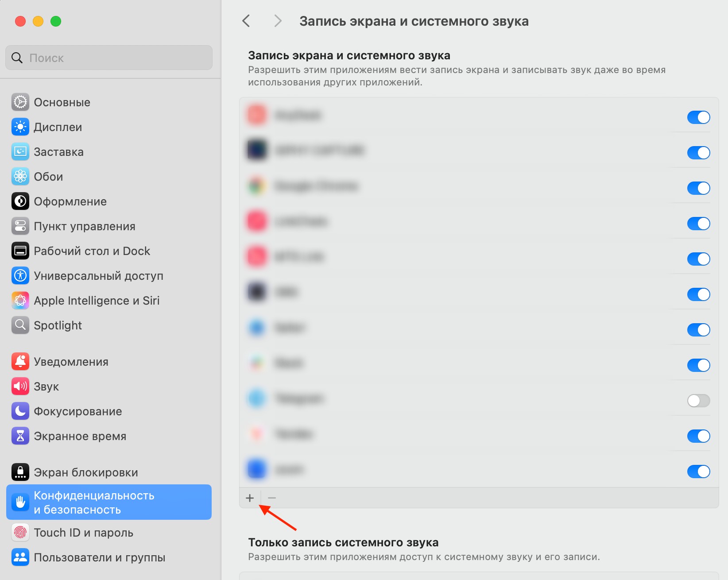The height and width of the screenshot is (580, 728).
Task: Go forward with the right chevron
Action: pos(278,21)
